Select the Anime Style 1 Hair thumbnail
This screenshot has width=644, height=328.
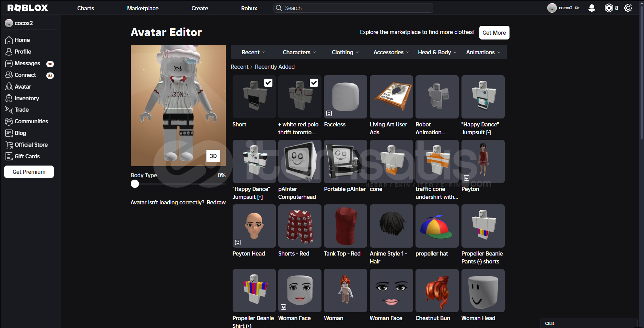[391, 226]
